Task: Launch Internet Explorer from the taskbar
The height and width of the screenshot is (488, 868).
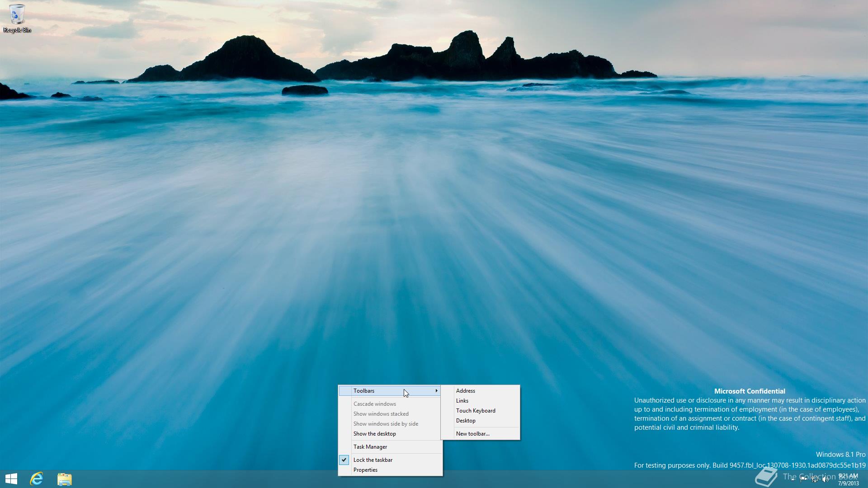Action: click(37, 479)
